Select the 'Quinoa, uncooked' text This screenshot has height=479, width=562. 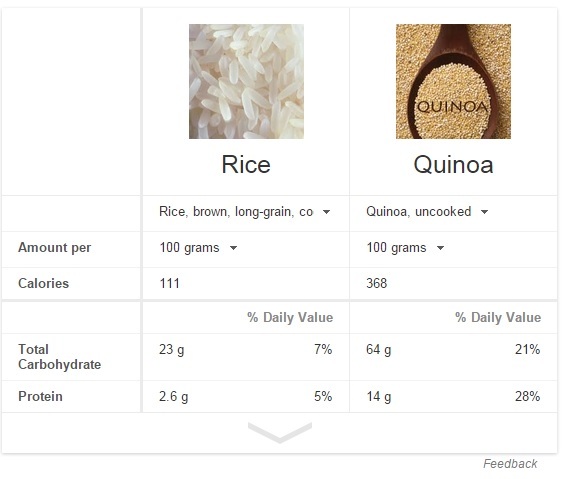tap(419, 212)
